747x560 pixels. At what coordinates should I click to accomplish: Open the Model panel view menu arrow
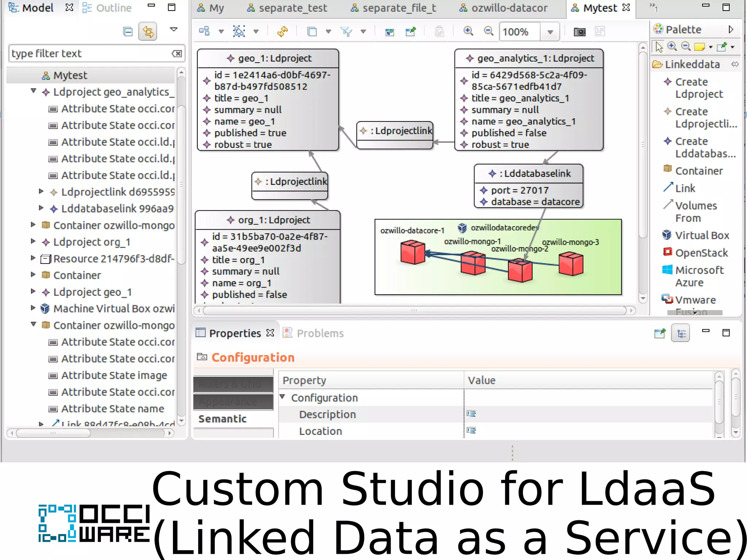click(x=174, y=30)
